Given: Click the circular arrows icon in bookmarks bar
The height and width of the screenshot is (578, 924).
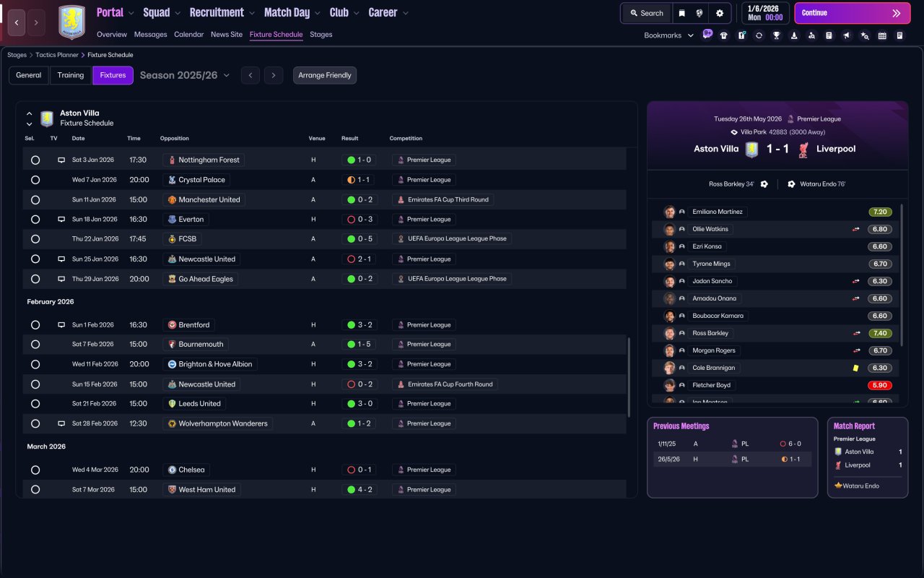Looking at the screenshot, I should (759, 35).
